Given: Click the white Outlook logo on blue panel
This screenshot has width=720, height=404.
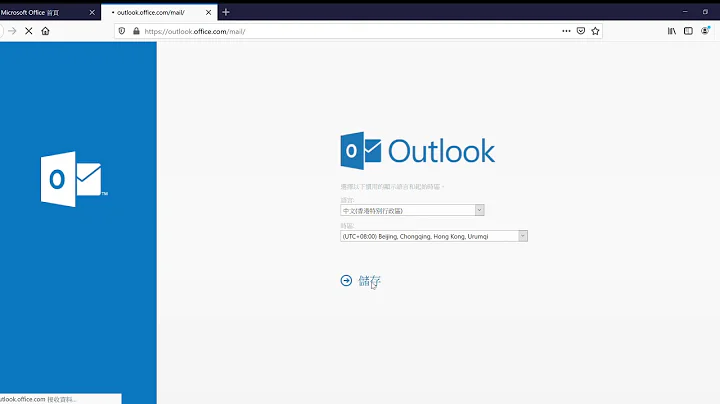Looking at the screenshot, I should (74, 179).
